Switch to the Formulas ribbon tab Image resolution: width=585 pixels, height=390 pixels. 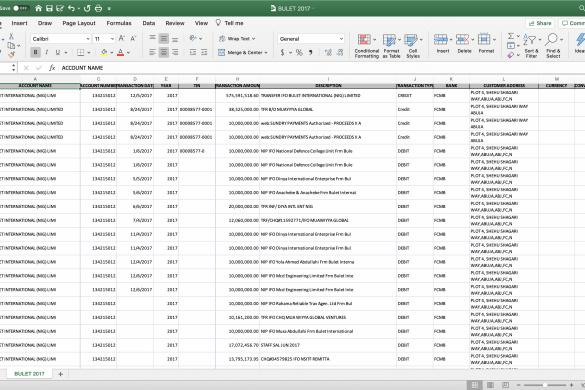(x=119, y=23)
